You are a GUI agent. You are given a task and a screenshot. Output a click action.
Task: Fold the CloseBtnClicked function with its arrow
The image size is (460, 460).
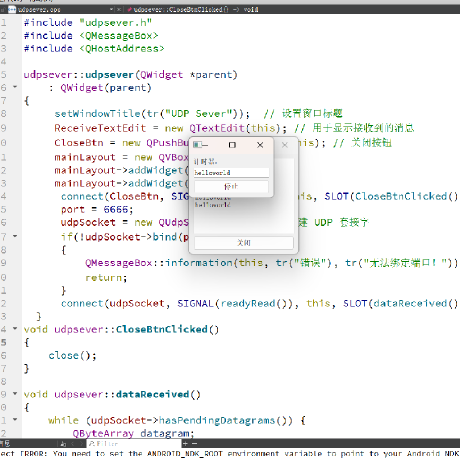[15, 329]
